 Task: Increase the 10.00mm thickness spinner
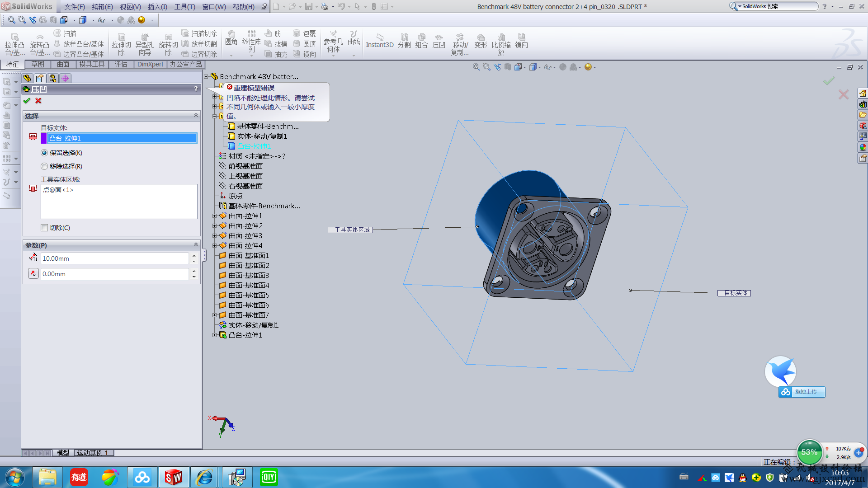pos(194,256)
